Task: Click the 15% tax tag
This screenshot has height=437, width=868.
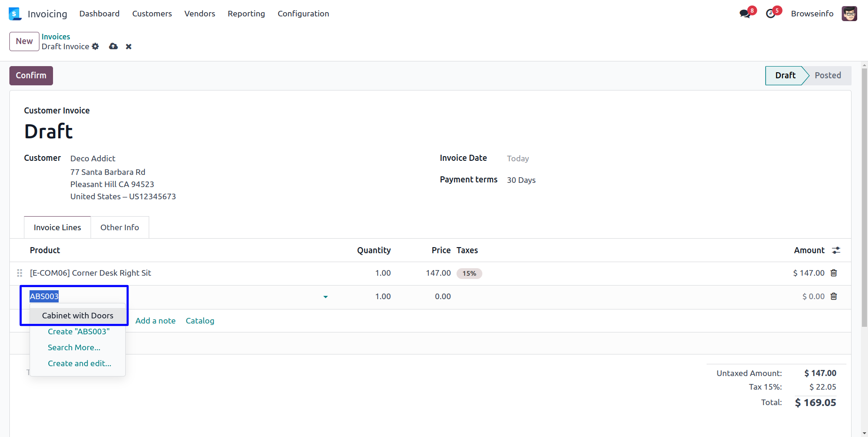Action: pyautogui.click(x=469, y=273)
